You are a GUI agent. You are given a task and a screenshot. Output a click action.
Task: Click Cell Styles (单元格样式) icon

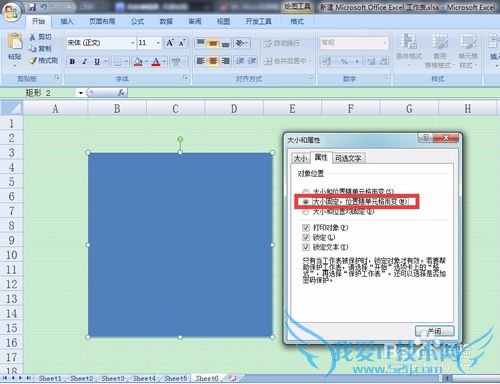(468, 41)
